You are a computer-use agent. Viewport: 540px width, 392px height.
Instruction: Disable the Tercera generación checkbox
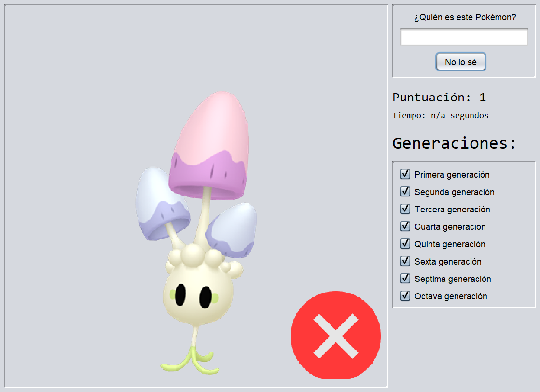click(x=405, y=209)
